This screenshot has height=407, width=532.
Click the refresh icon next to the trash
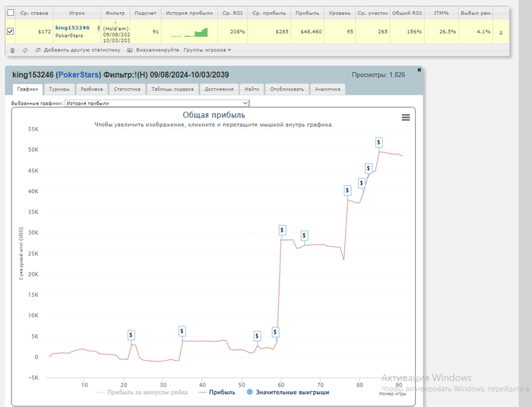coord(25,50)
